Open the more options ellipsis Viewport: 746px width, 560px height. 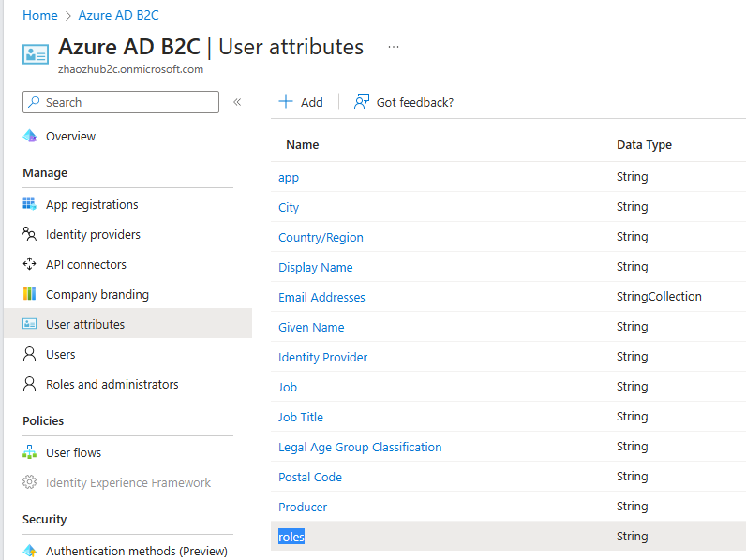394,47
